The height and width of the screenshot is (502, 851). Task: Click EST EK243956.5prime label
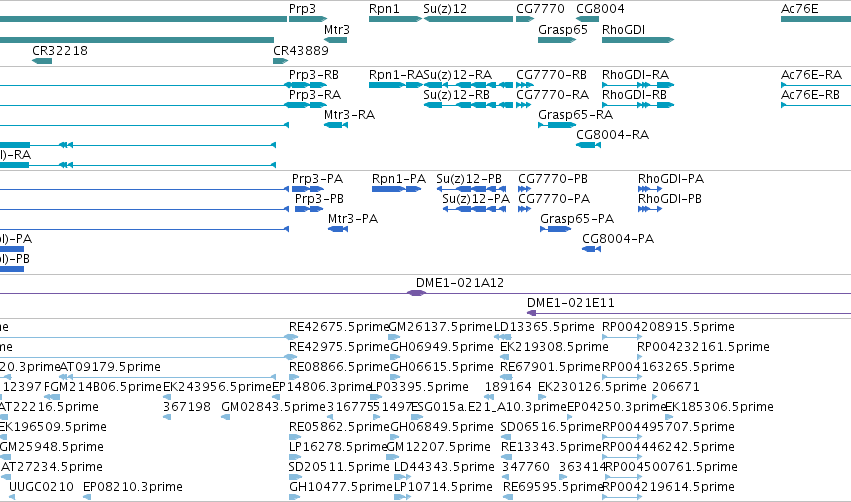tap(217, 387)
